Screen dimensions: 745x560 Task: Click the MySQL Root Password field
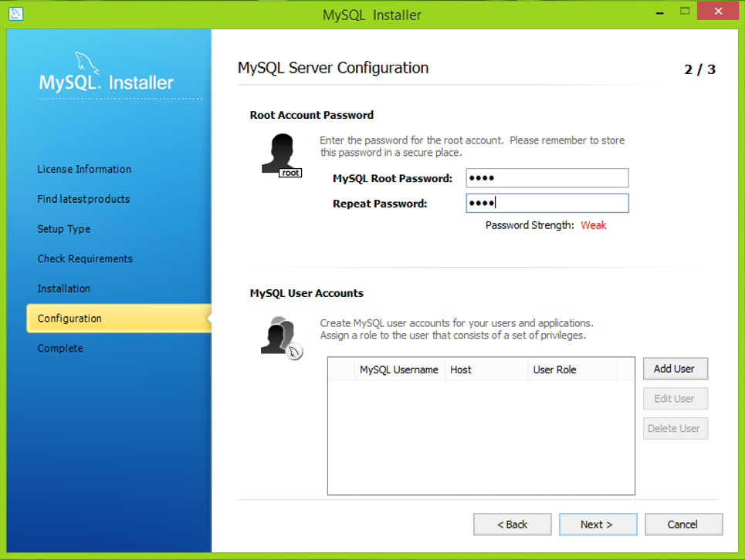coord(547,177)
